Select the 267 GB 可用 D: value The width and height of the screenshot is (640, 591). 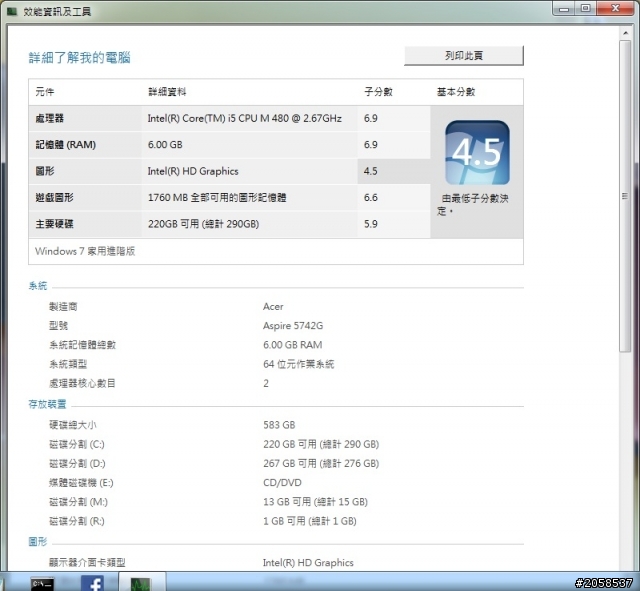pos(321,463)
